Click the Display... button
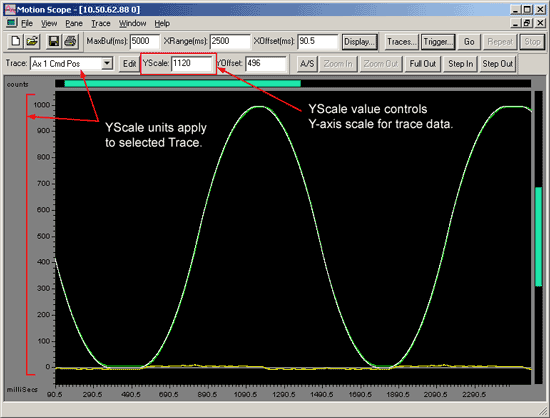Image resolution: width=550 pixels, height=418 pixels. [360, 42]
